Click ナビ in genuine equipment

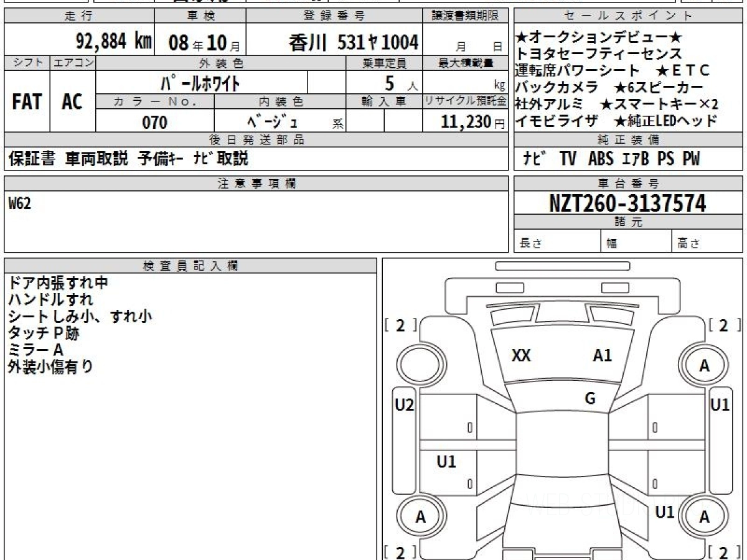534,159
